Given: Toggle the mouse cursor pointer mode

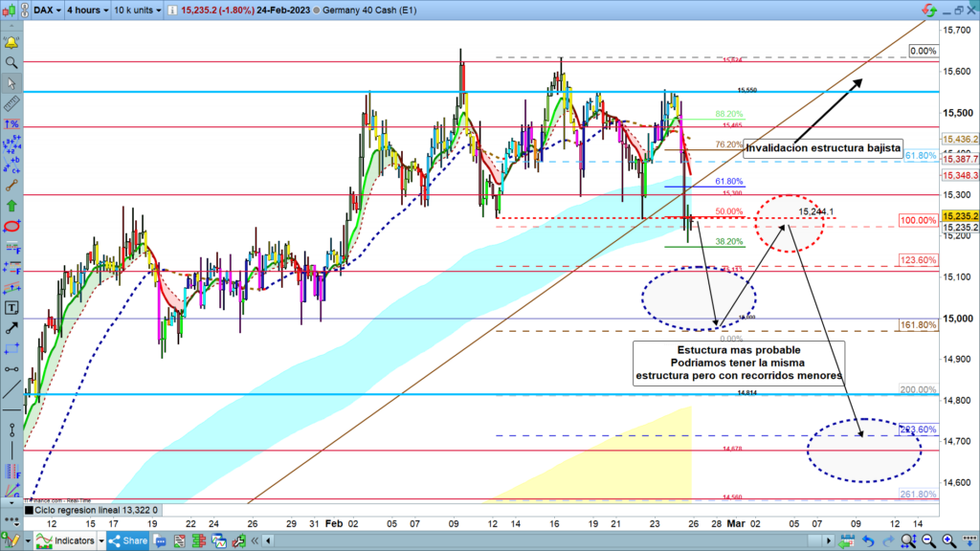Looking at the screenshot, I should click(x=11, y=83).
